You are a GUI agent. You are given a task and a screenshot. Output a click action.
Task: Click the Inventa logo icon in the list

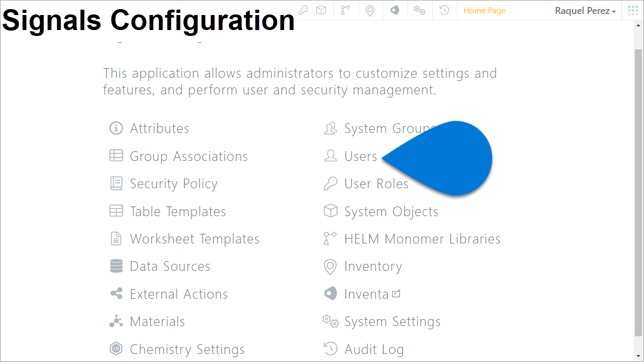click(x=330, y=294)
